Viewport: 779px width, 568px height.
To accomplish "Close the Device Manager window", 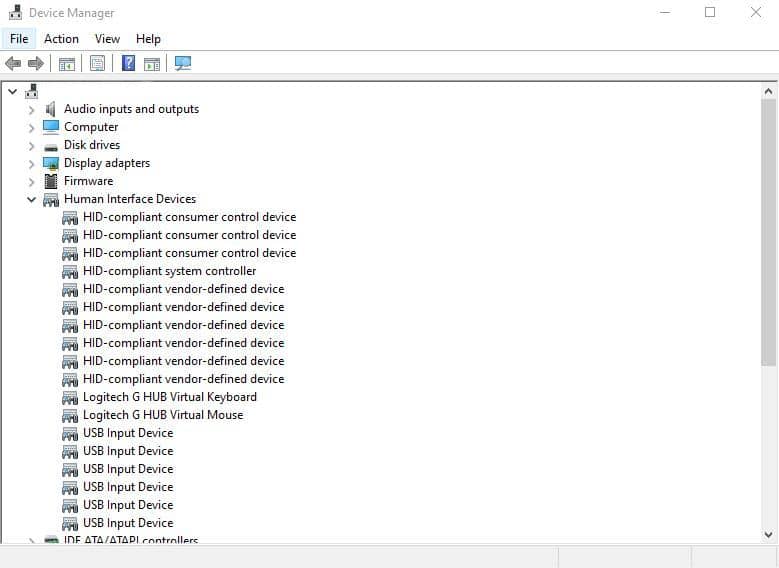I will click(756, 12).
